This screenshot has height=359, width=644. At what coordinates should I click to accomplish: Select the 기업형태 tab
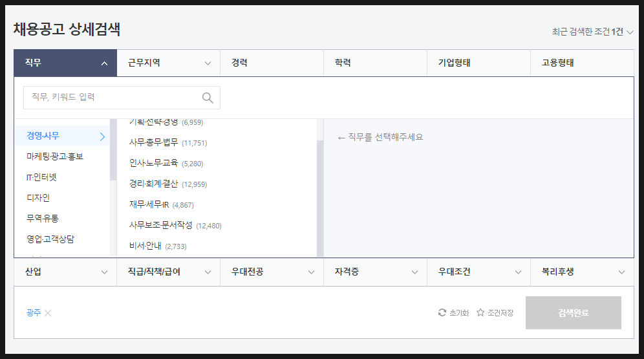(x=479, y=63)
